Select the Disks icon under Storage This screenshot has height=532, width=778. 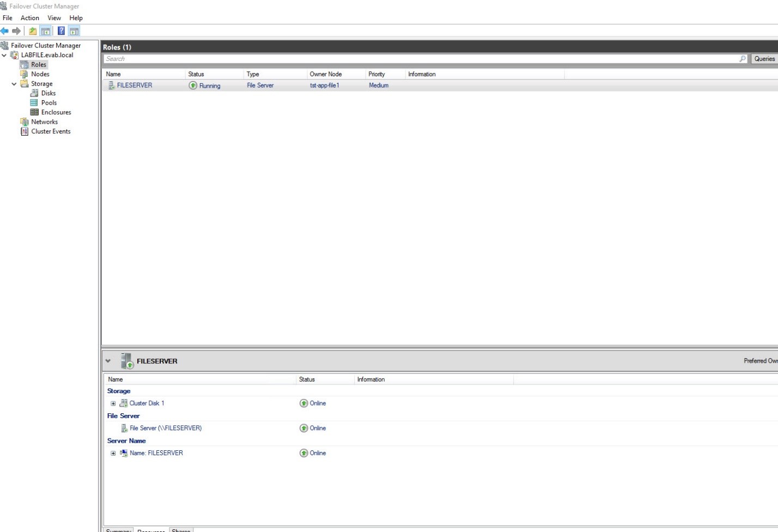coord(34,93)
